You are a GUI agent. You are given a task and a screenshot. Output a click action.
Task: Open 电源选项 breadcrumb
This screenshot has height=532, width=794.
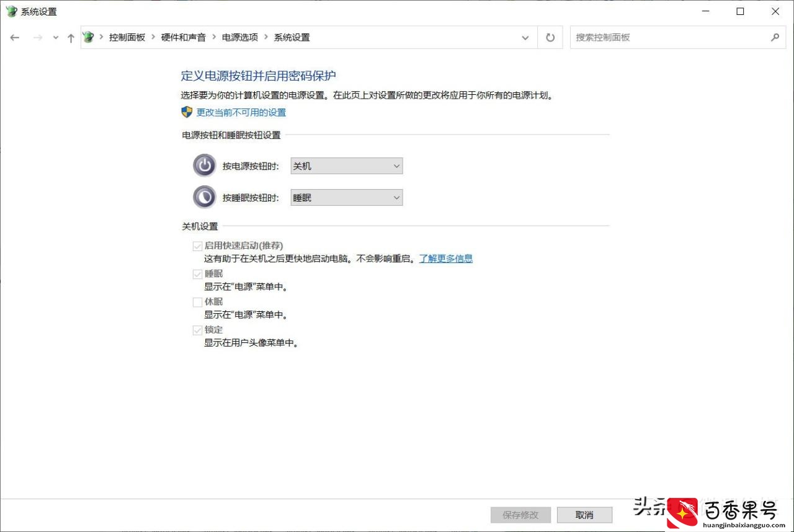pyautogui.click(x=240, y=37)
